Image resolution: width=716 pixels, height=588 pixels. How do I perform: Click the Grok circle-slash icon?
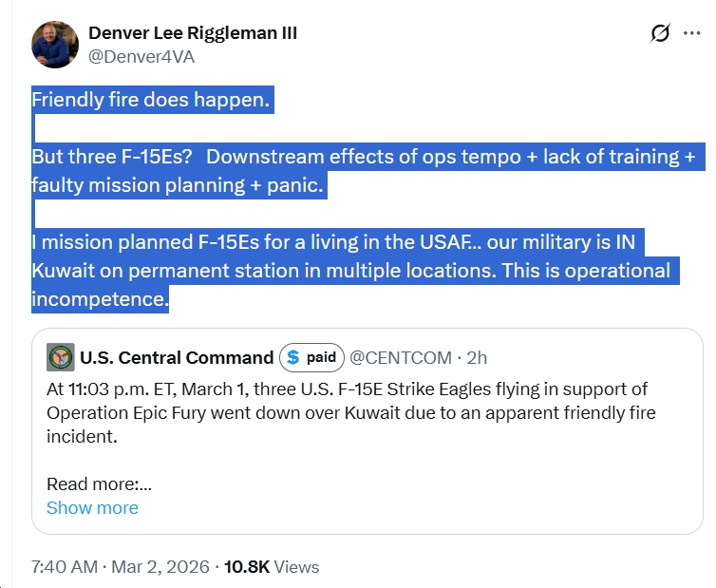click(x=659, y=34)
